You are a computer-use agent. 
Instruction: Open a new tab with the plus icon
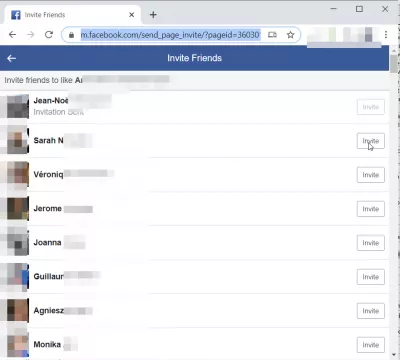[x=153, y=15]
